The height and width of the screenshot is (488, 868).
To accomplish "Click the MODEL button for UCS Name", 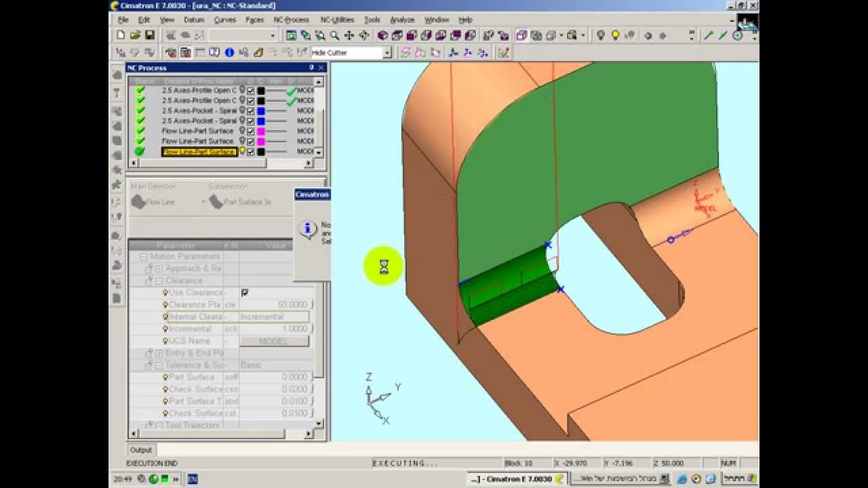I will [x=274, y=341].
